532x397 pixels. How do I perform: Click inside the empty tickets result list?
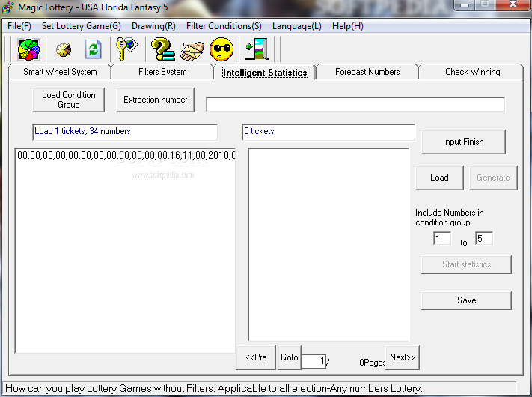pyautogui.click(x=328, y=244)
